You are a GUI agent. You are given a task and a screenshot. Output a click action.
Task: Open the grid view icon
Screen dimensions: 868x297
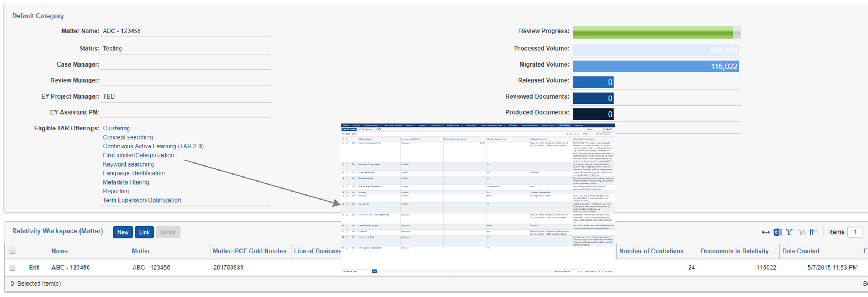814,232
